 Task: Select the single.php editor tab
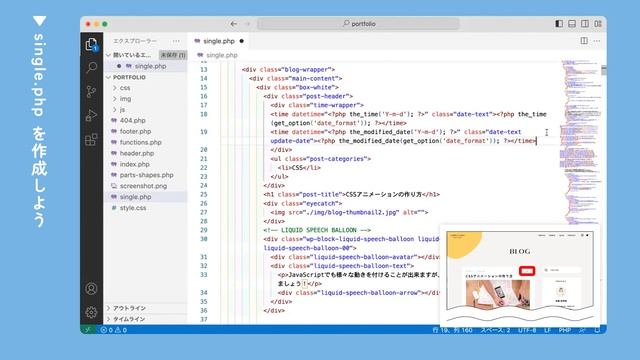[219, 41]
